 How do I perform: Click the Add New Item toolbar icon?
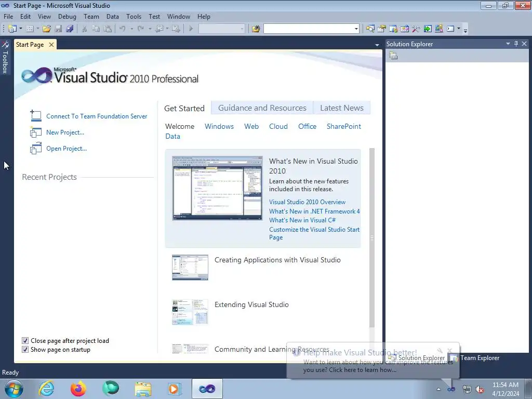pyautogui.click(x=30, y=29)
